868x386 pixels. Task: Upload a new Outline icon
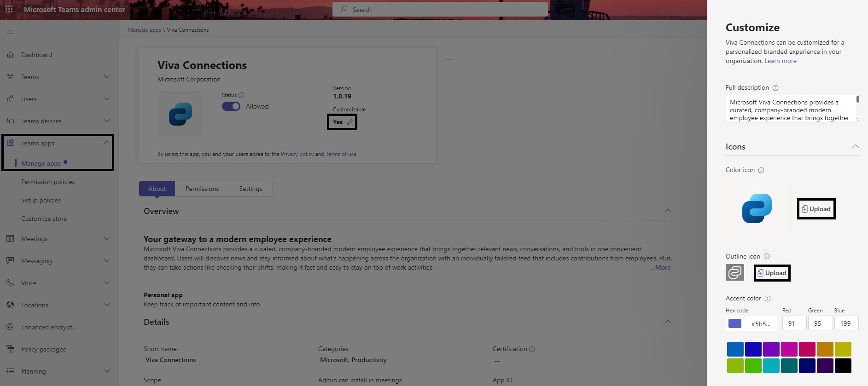pos(772,273)
